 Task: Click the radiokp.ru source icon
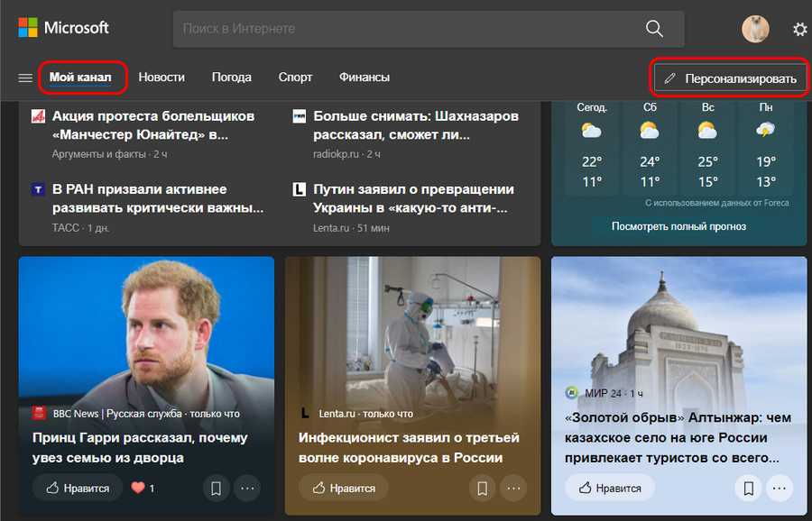[x=300, y=116]
